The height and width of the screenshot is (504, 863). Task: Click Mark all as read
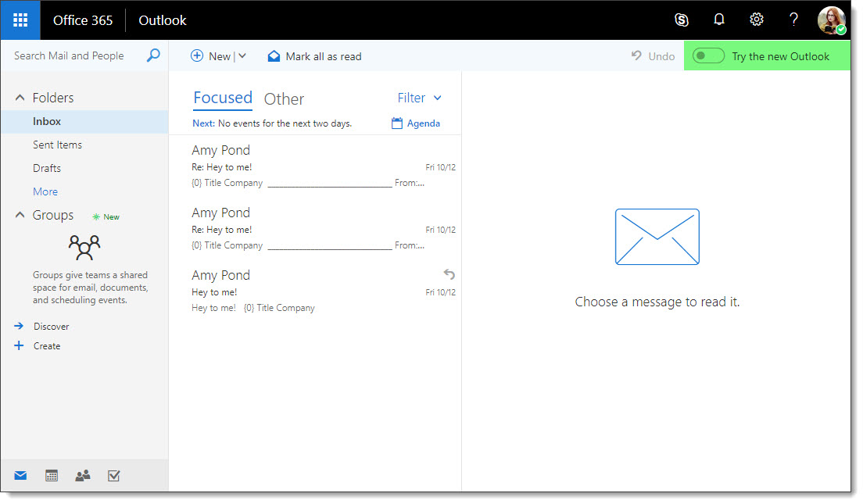click(313, 55)
